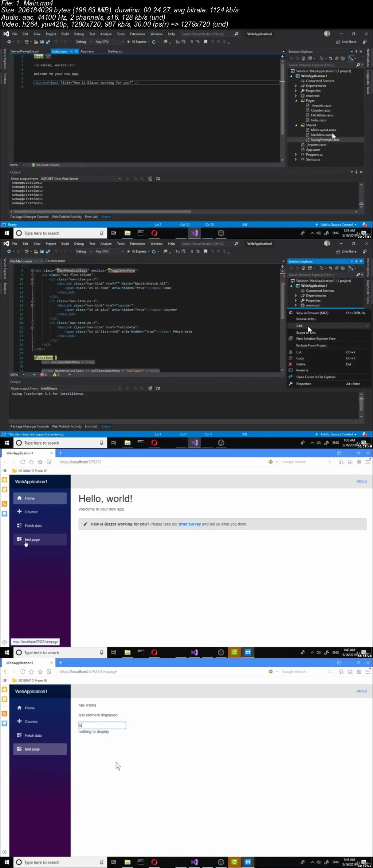Choose New Solution Explorer View
This screenshot has height=868, width=373.
[329, 339]
